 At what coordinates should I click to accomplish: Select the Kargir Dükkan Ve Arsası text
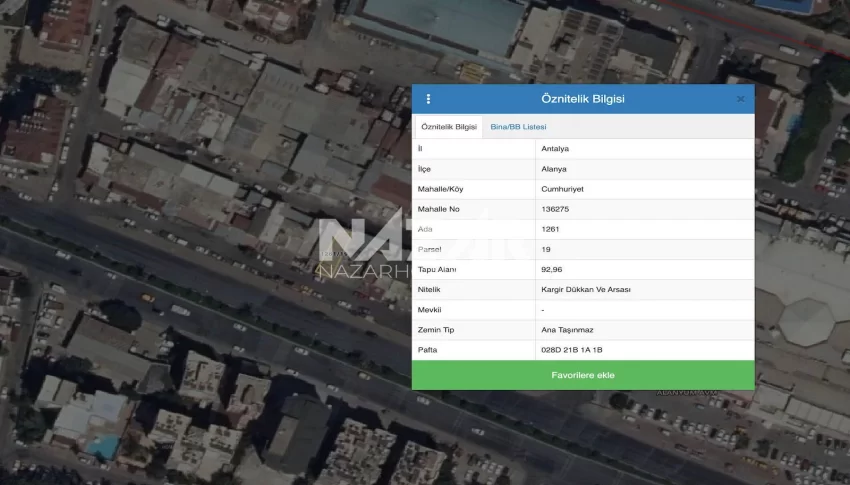pos(585,290)
